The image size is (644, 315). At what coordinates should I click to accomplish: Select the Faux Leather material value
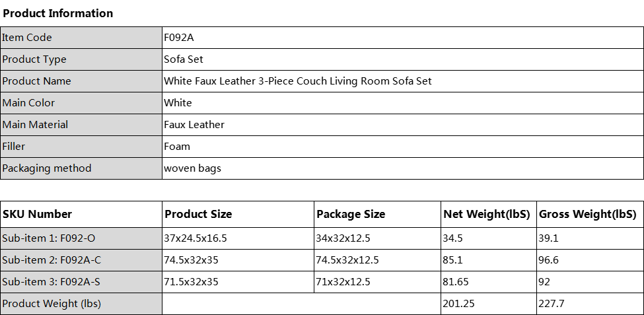[x=194, y=125]
